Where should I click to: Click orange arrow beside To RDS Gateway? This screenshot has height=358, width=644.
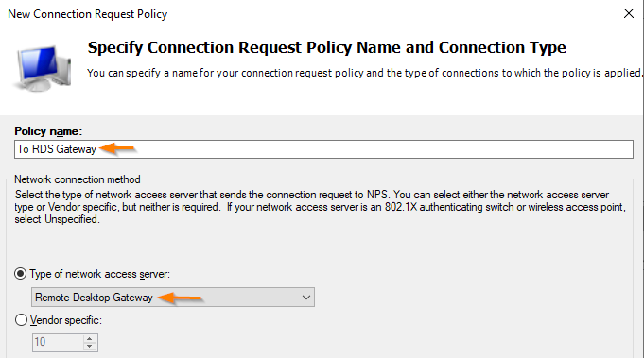(118, 148)
